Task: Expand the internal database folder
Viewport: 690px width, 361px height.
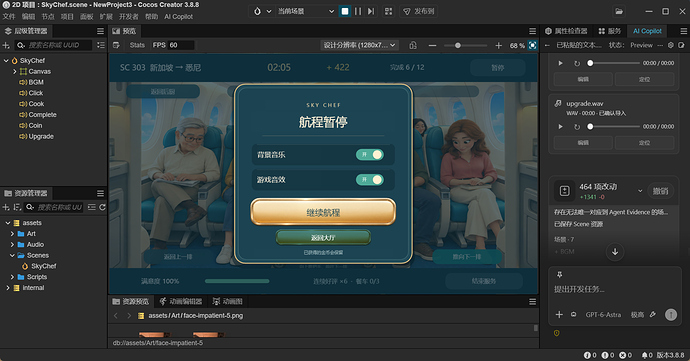Action: (x=7, y=288)
